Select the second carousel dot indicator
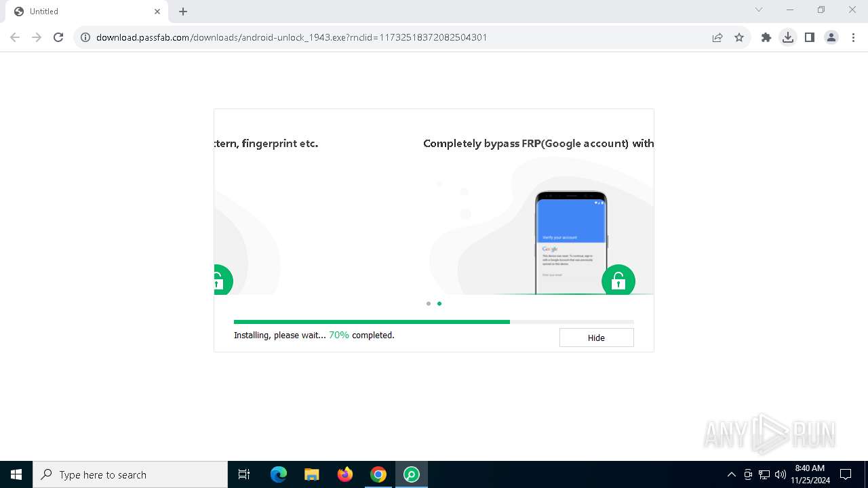The height and width of the screenshot is (488, 868). 439,304
